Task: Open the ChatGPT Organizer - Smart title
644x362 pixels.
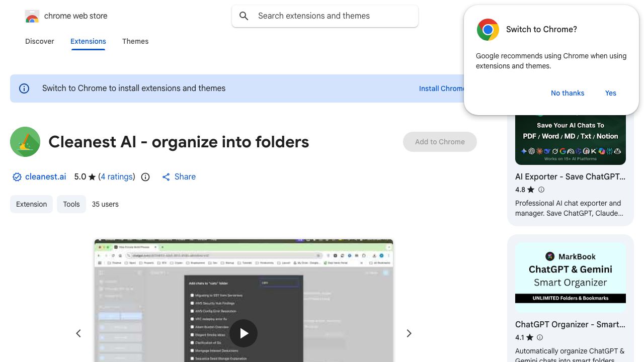Action: (571, 324)
